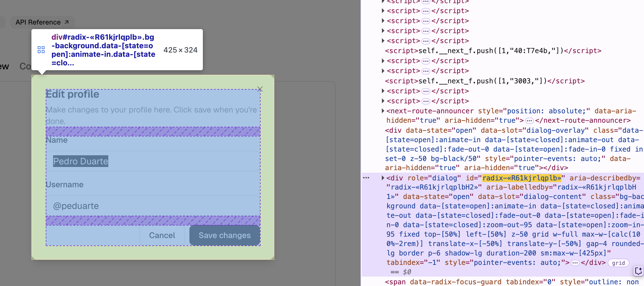The width and height of the screenshot is (644, 286).
Task: Toggle the grid badge on the dialog div
Action: click(x=618, y=263)
